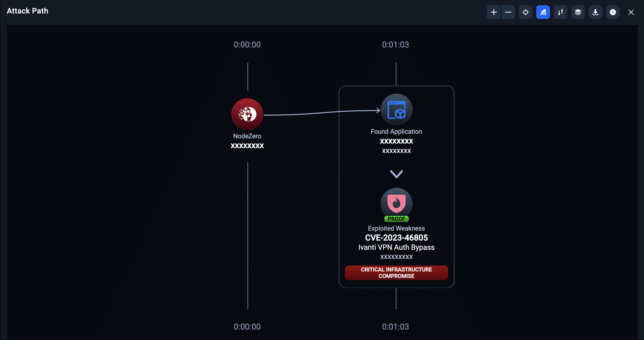Recenter graph with the crosshair icon
The height and width of the screenshot is (340, 644).
coord(525,12)
